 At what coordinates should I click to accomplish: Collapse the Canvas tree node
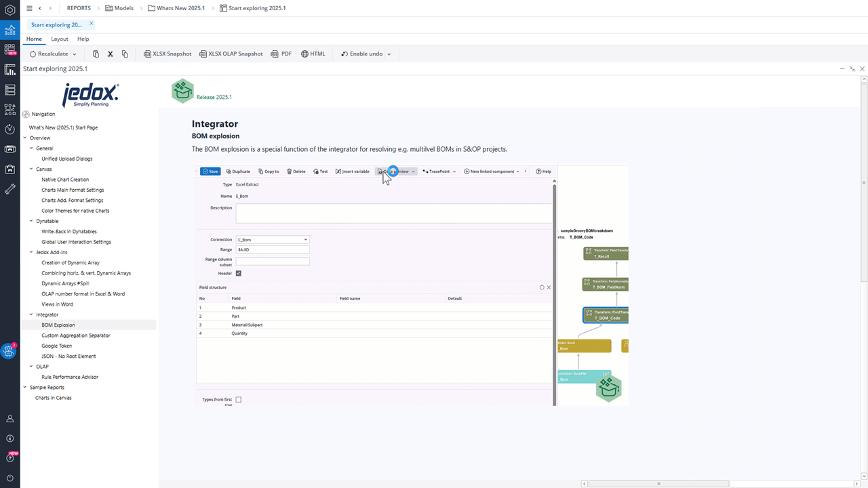click(31, 169)
